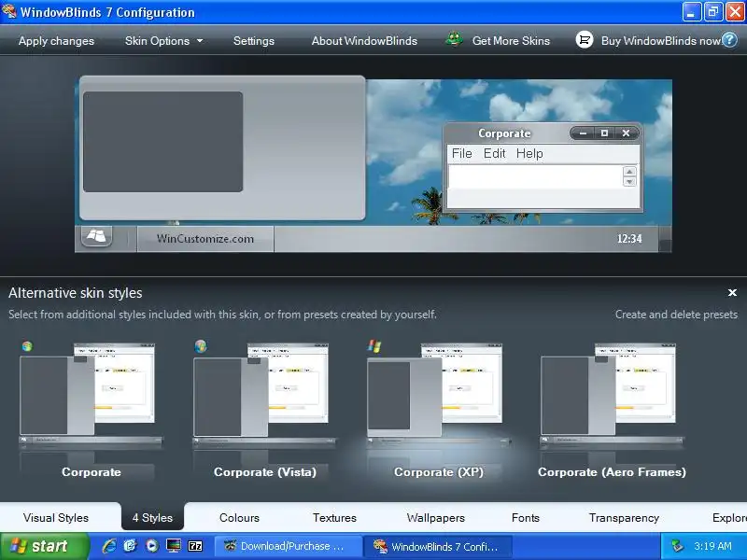Screen dimensions: 747x560
Task: Click Windows 7 orb icon above Corporate thumbnail
Action: click(x=27, y=346)
